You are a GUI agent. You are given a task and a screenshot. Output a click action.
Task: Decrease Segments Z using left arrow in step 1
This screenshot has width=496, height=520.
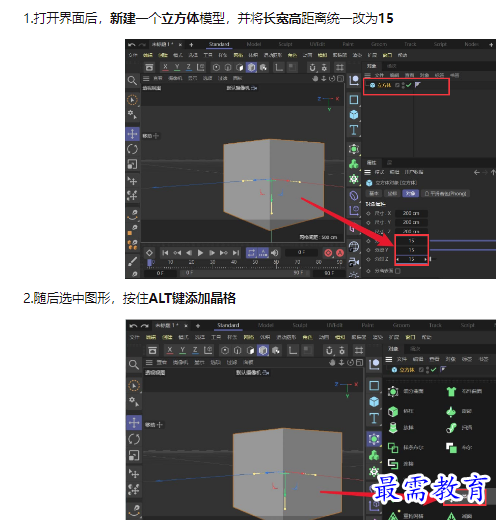pyautogui.click(x=398, y=259)
